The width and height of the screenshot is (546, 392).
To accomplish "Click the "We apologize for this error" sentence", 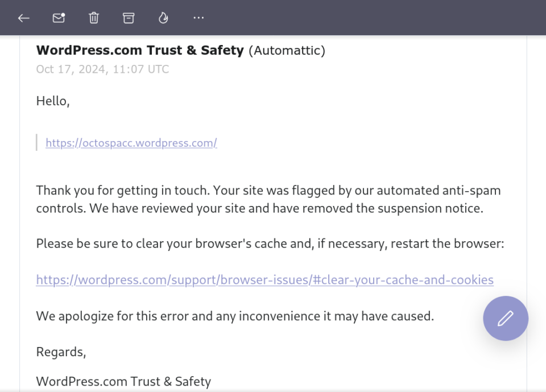I will 235,316.
